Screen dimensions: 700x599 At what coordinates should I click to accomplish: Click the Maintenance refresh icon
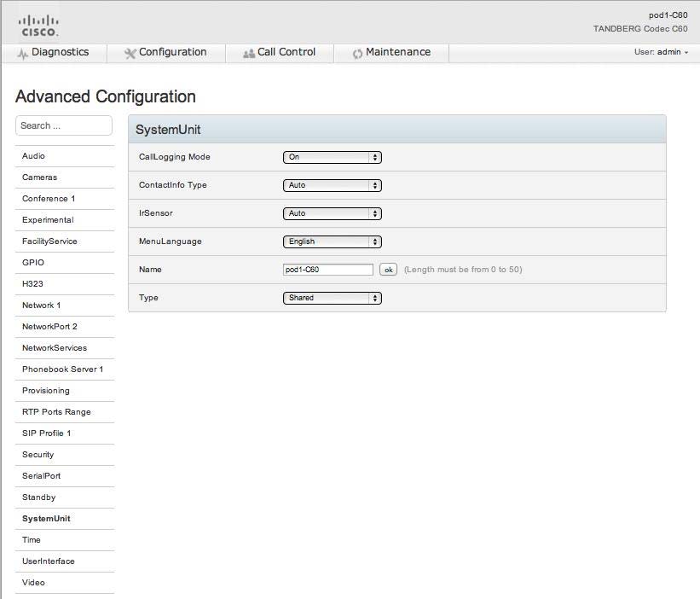[357, 54]
